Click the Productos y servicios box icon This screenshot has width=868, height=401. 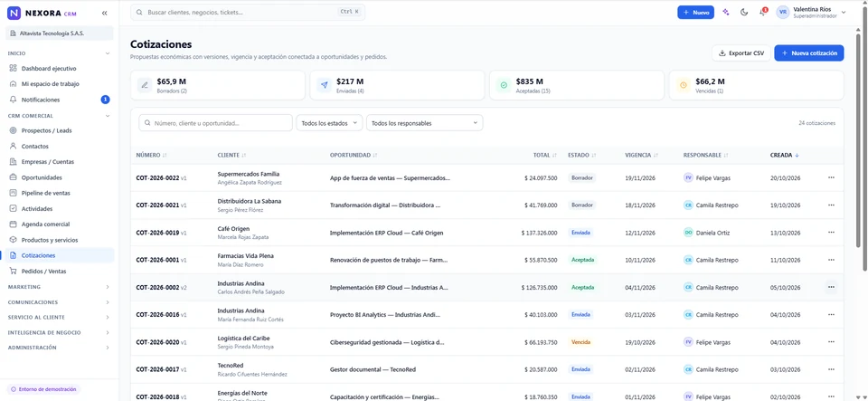click(x=14, y=240)
